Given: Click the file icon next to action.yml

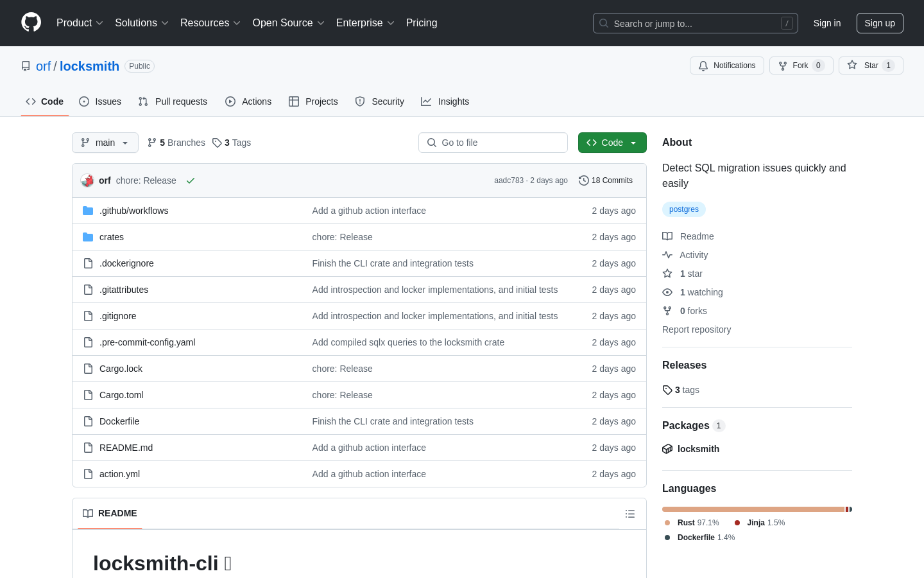Looking at the screenshot, I should tap(88, 474).
